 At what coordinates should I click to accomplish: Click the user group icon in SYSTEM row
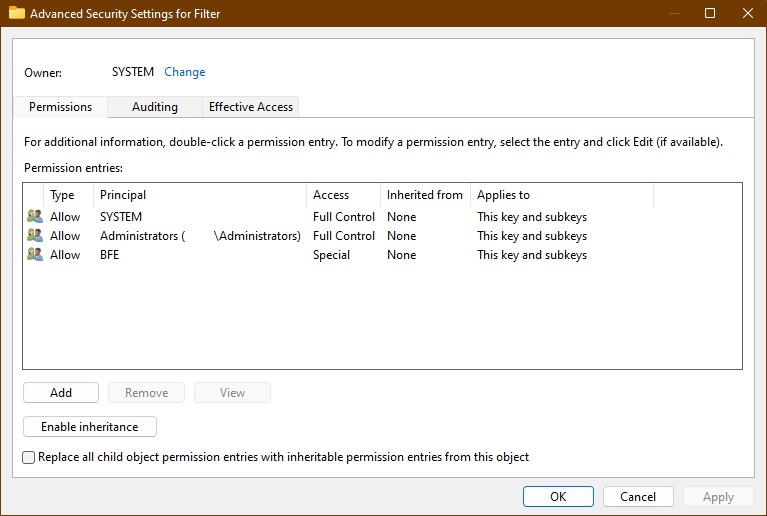tap(35, 216)
